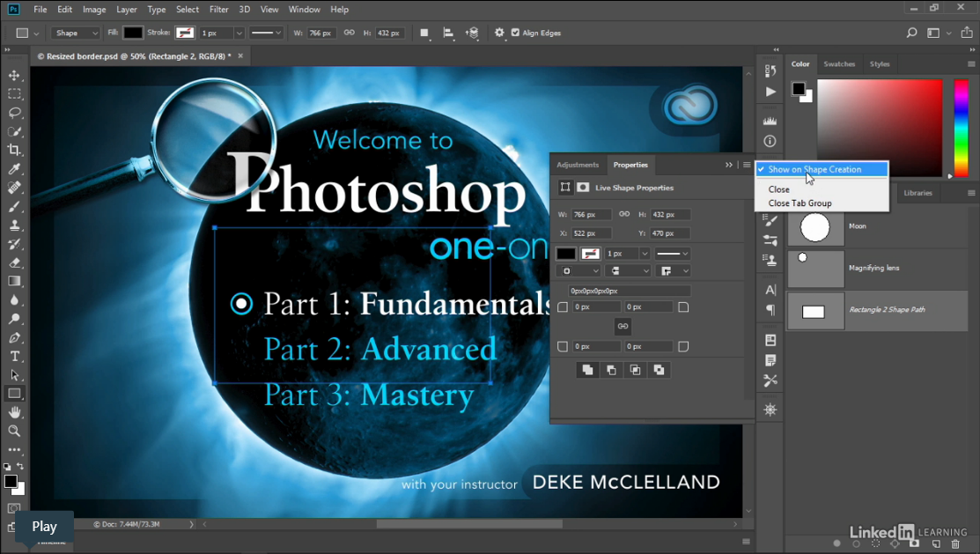This screenshot has height=554, width=980.
Task: Select the Eraser tool
Action: 14,262
